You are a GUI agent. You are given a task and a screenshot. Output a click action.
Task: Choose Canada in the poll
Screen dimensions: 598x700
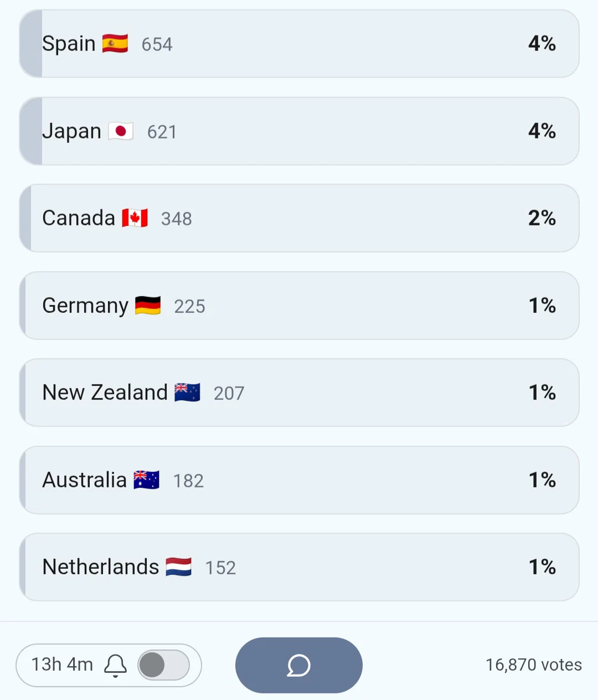tap(299, 218)
